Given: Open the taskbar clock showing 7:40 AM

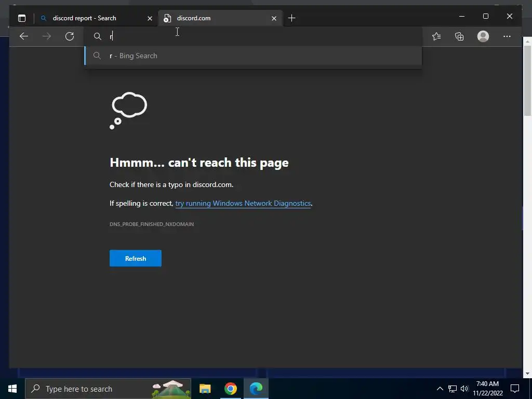Looking at the screenshot, I should tap(487, 389).
